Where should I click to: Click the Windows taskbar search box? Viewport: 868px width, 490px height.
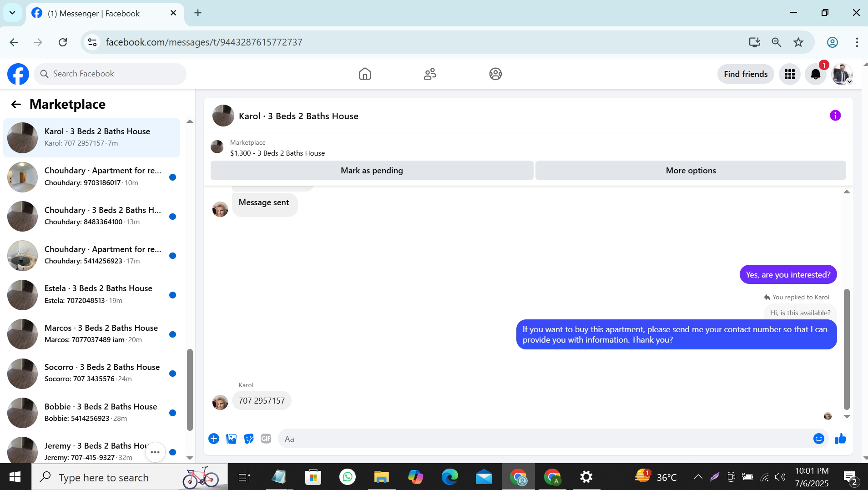click(130, 477)
